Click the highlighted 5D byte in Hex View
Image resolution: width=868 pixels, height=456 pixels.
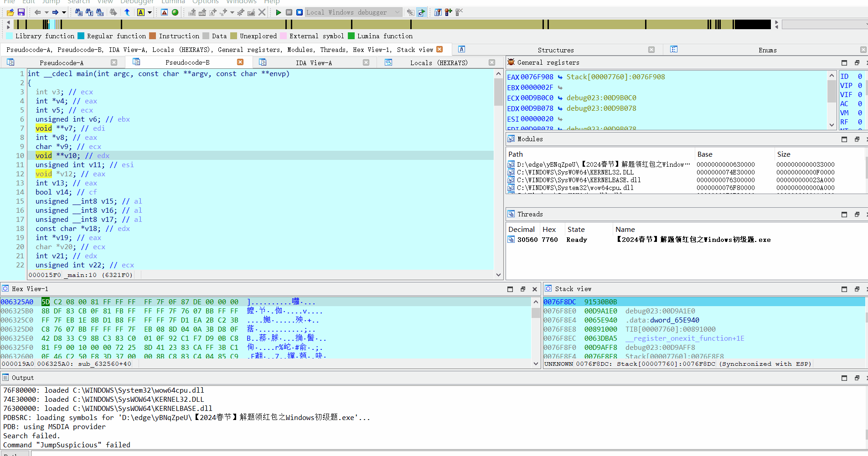(x=46, y=302)
